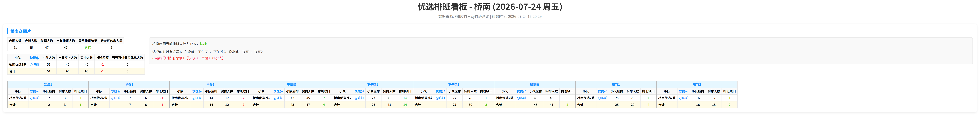Viewport: 980px width, 116px height.
Task: Click the 实排人数 total 18 in 夜宵2
Action: click(x=714, y=105)
